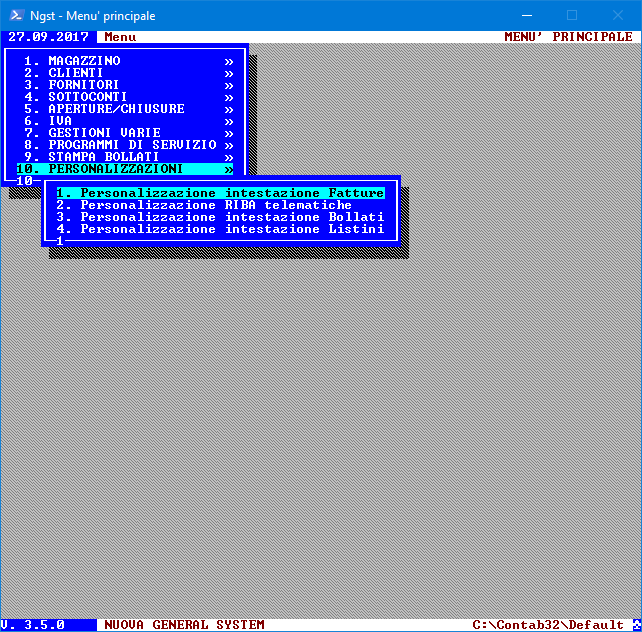The image size is (642, 632).
Task: Expand STAMPA BOLLATI submenu arrow
Action: [229, 157]
